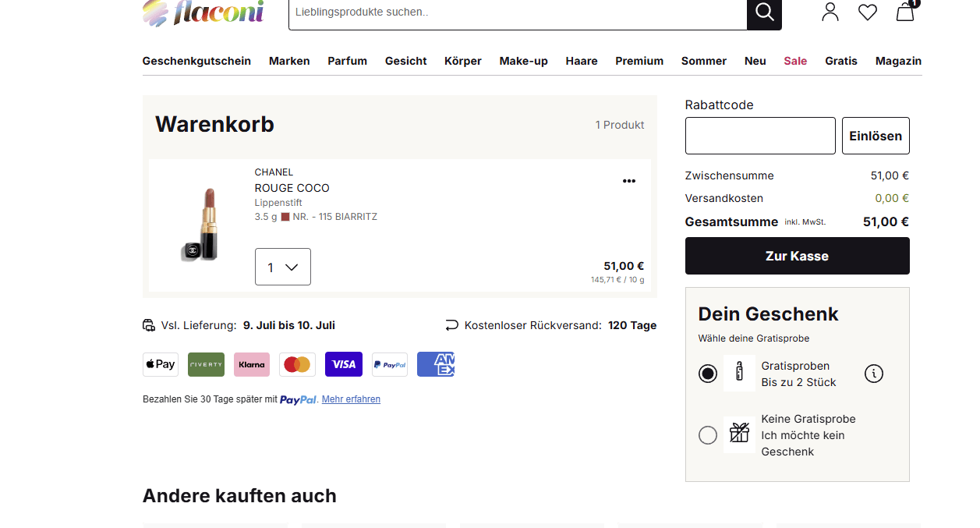Screen dimensions: 980x528
Task: Click the flaconi logo
Action: click(x=203, y=12)
